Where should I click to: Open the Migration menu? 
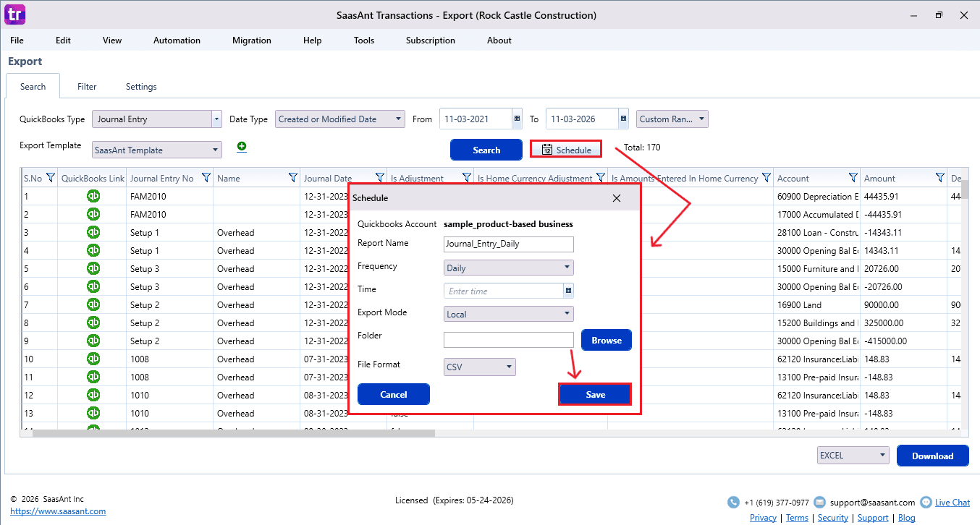[x=252, y=40]
